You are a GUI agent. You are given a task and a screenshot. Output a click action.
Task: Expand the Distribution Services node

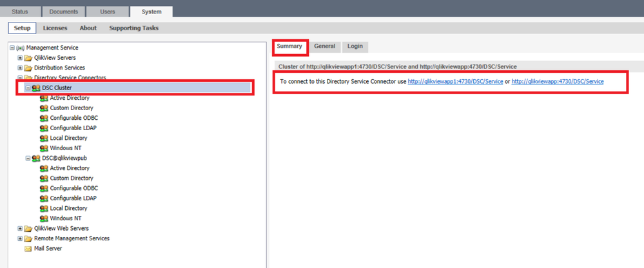click(20, 68)
